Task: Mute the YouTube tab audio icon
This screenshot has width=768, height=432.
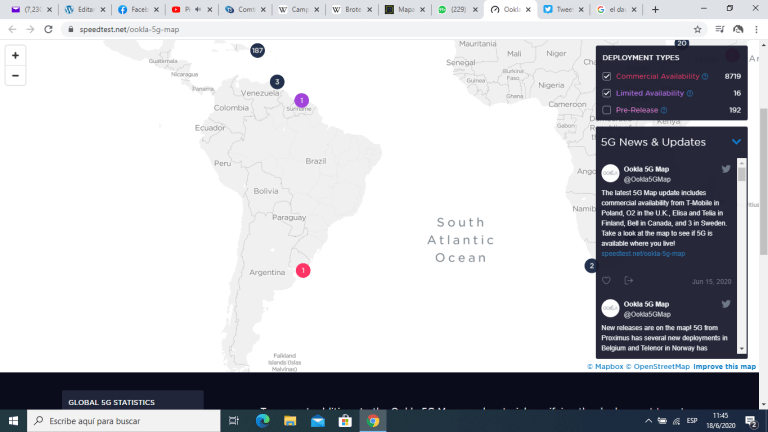Action: pos(198,9)
